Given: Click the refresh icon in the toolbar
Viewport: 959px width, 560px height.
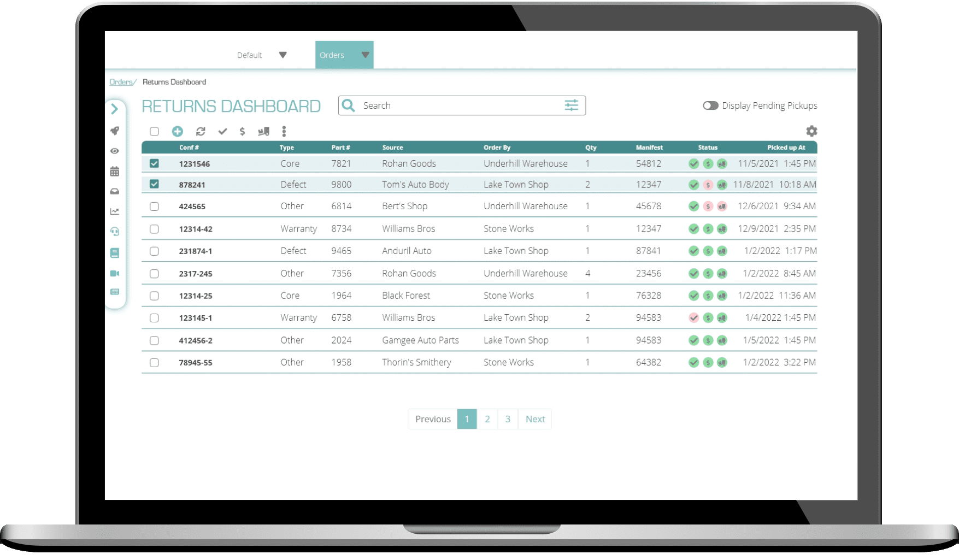Looking at the screenshot, I should [x=201, y=131].
